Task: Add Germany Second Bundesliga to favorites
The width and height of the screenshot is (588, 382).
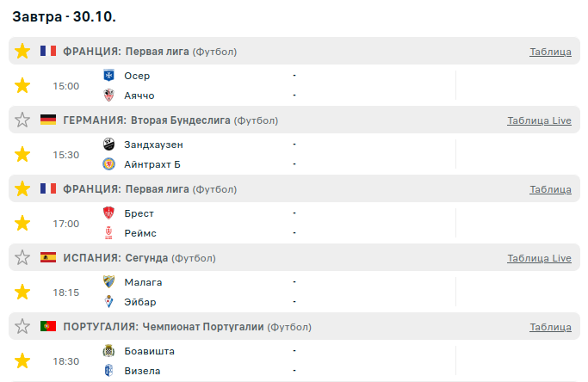Action: (22, 120)
